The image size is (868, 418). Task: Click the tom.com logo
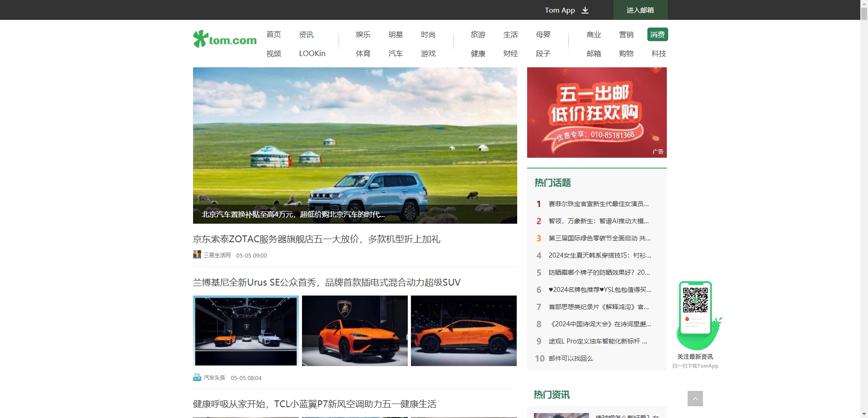(225, 39)
